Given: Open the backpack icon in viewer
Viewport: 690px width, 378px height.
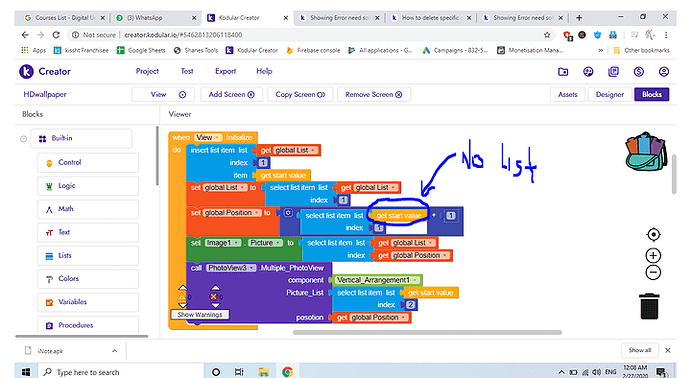Looking at the screenshot, I should [646, 151].
